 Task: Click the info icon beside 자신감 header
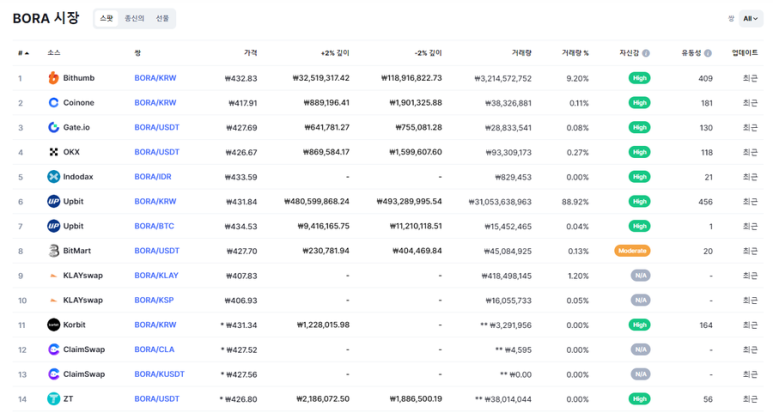click(x=646, y=53)
